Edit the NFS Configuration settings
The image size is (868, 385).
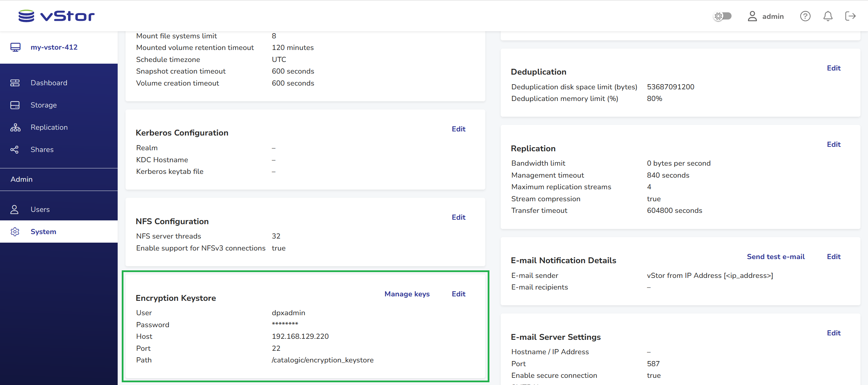pos(458,217)
